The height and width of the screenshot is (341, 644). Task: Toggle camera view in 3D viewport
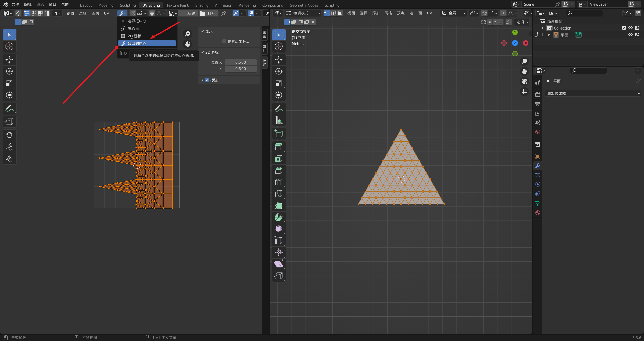pyautogui.click(x=524, y=81)
